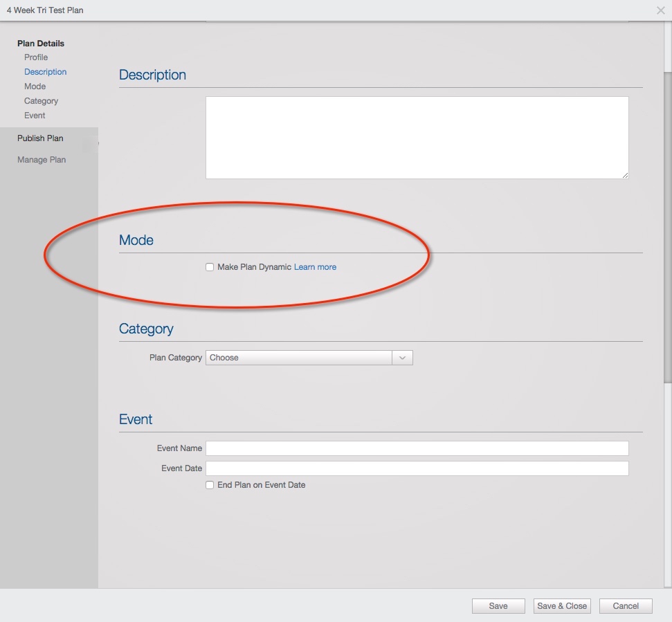This screenshot has height=622, width=672.
Task: Click the Description textarea resize handle
Action: (626, 175)
